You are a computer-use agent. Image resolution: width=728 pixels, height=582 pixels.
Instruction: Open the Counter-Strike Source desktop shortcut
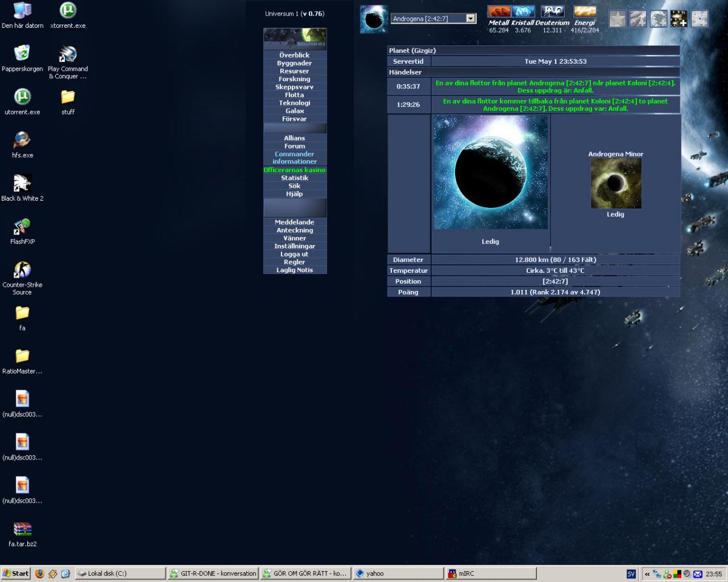(x=22, y=270)
